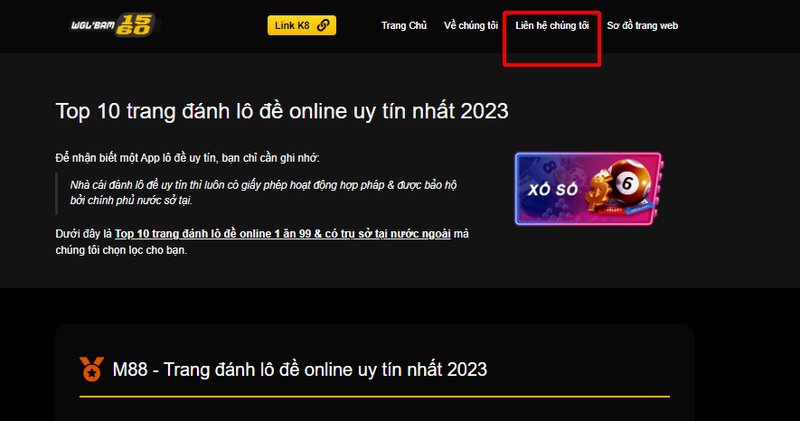Click the M88 - Trang đánh lô đề heading
The height and width of the screenshot is (421, 800).
pyautogui.click(x=299, y=369)
